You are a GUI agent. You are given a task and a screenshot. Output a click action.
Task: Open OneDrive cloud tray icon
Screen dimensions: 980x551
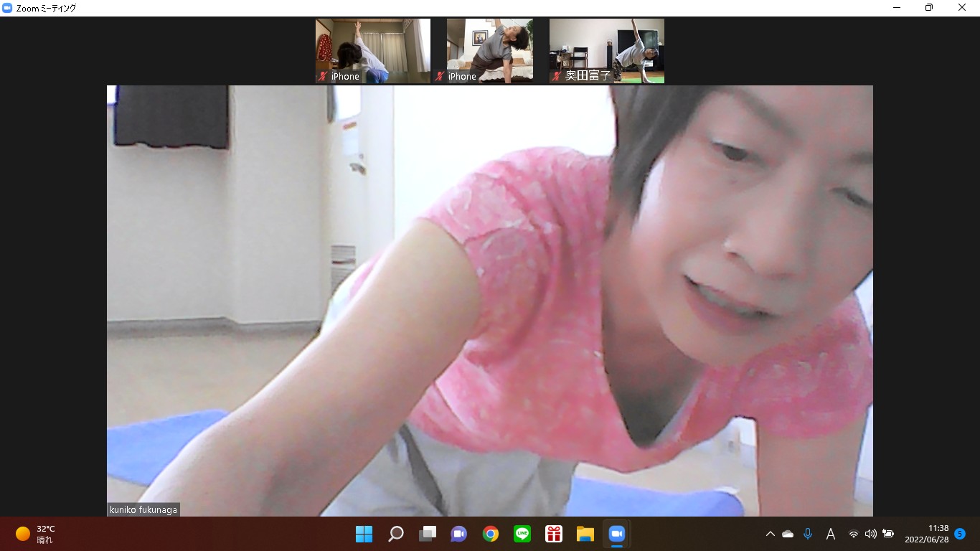pyautogui.click(x=788, y=534)
